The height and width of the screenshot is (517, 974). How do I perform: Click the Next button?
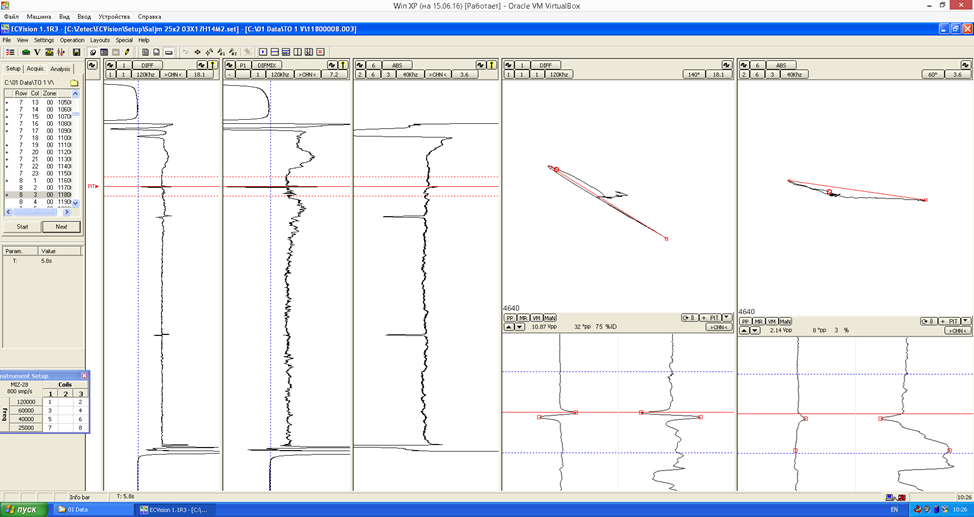[61, 227]
